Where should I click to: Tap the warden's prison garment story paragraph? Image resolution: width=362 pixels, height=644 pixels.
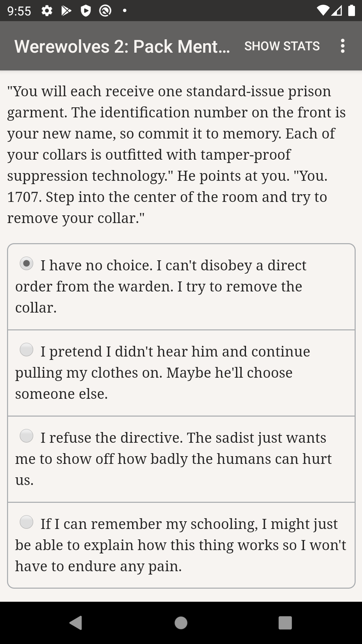174,155
